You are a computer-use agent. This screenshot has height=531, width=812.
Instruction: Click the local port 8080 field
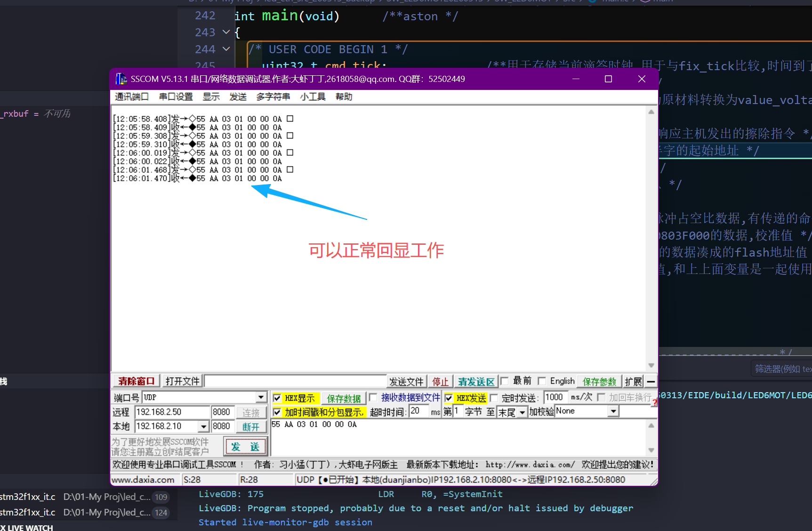(x=223, y=426)
